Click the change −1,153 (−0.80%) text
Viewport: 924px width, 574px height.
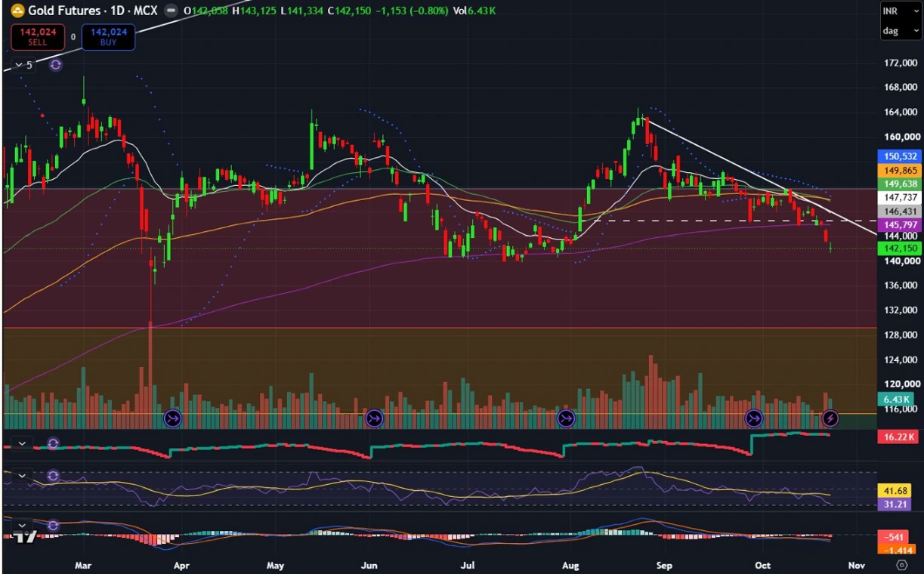(x=413, y=11)
